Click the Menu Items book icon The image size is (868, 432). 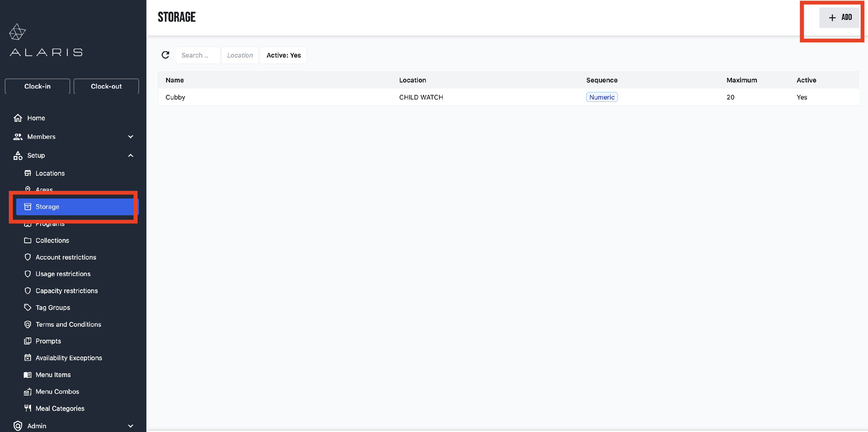tap(27, 374)
